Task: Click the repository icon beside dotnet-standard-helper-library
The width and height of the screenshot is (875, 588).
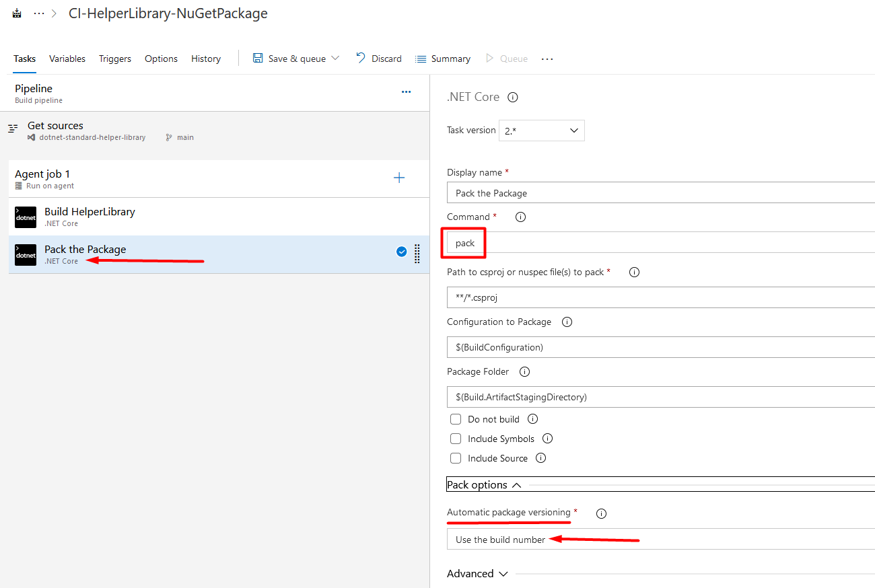Action: pyautogui.click(x=31, y=137)
